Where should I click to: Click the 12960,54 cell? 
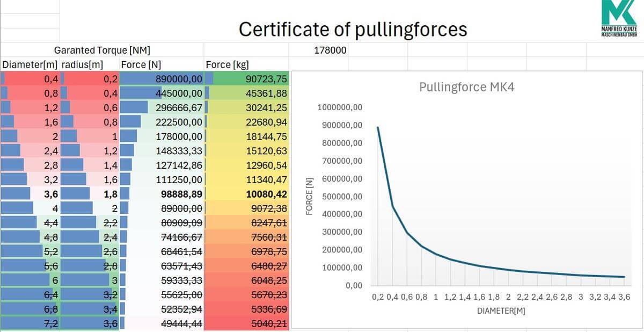coord(246,165)
